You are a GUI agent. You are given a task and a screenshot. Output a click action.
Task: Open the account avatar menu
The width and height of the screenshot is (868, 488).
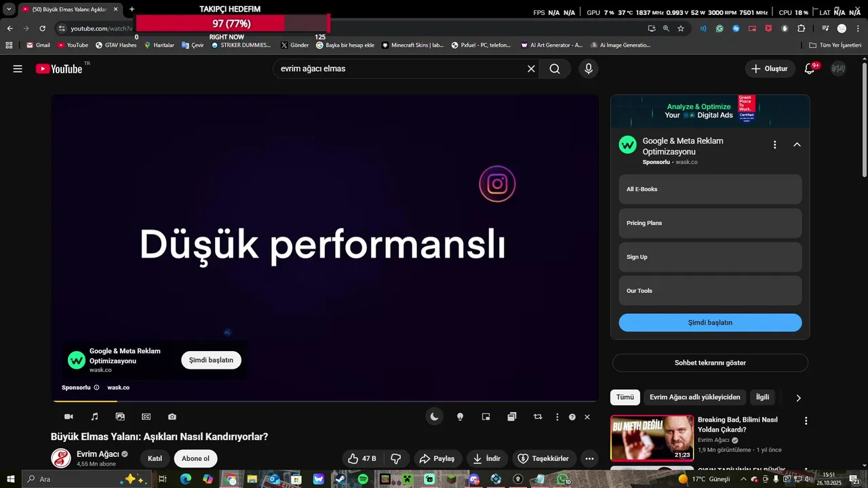pos(839,68)
